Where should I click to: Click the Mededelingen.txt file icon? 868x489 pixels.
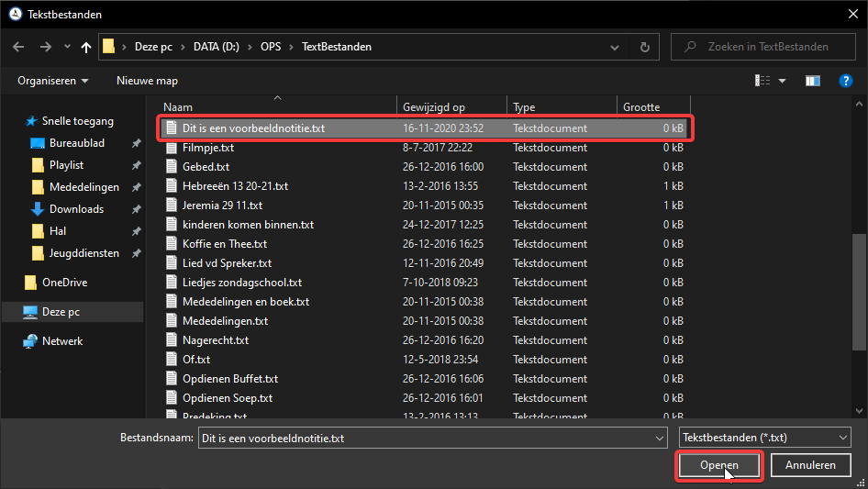172,321
